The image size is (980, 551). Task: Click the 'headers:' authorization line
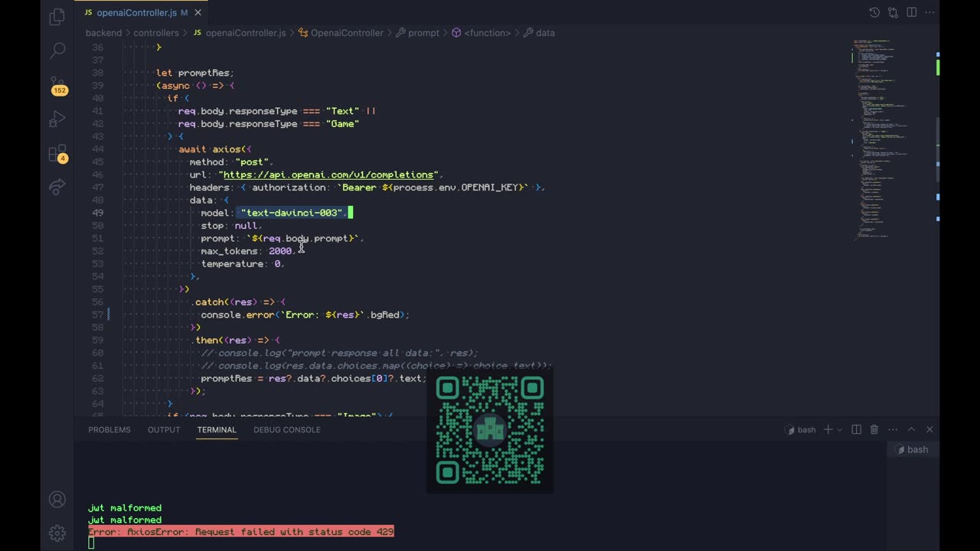tap(367, 187)
